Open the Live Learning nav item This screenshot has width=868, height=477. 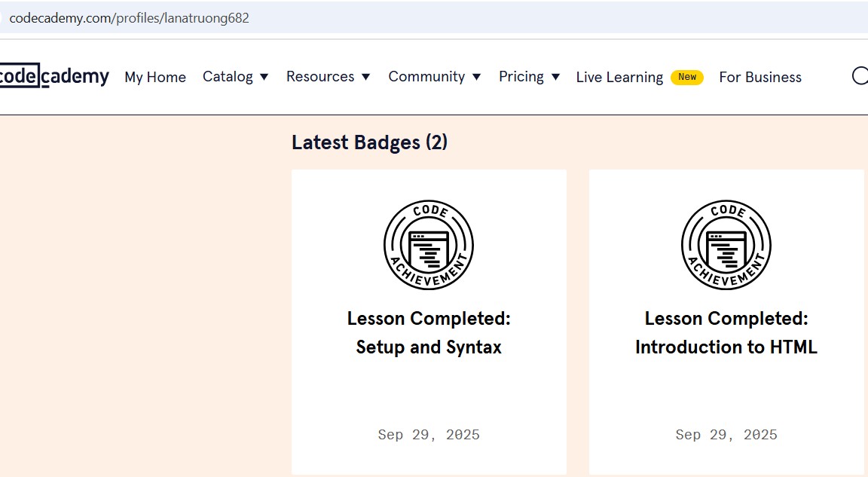(619, 77)
